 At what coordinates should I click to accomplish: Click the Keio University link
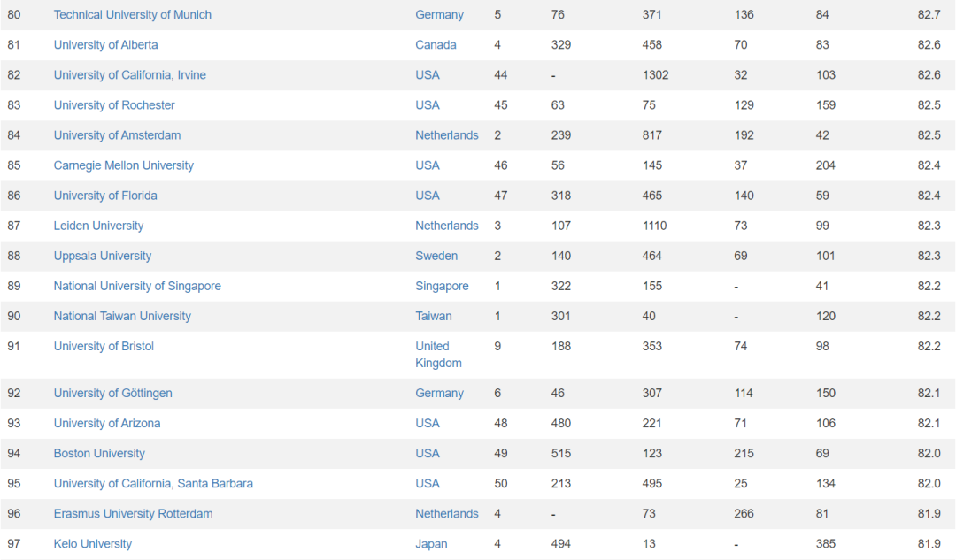click(92, 543)
